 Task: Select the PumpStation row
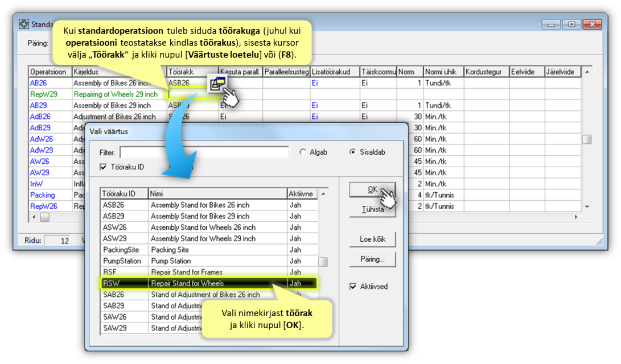[x=209, y=261]
